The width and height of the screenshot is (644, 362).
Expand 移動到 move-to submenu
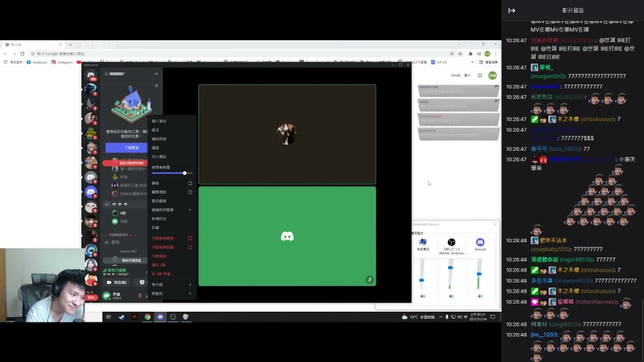point(172,294)
